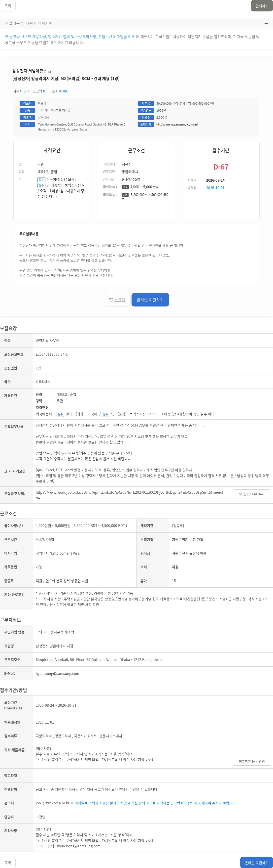Click the 설립연도 label badge
This screenshot has width=273, height=868.
[x=146, y=111]
